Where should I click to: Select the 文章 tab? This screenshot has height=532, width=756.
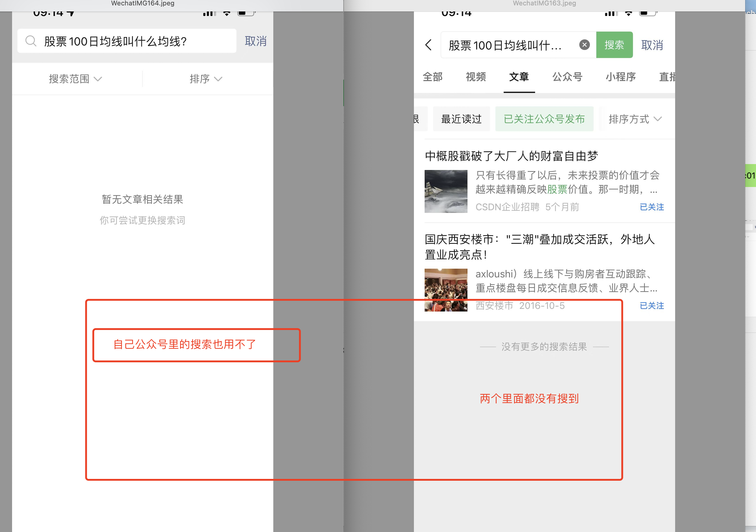tap(519, 77)
